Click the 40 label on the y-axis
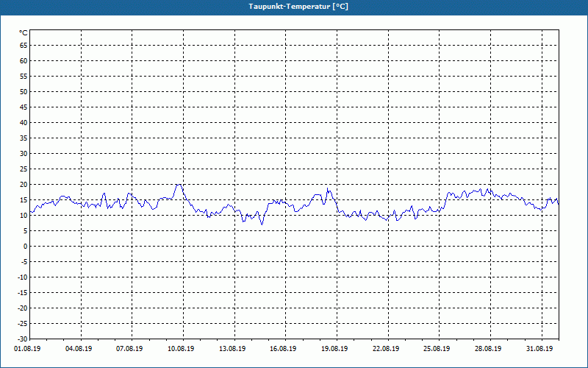The width and height of the screenshot is (588, 368). 24,123
